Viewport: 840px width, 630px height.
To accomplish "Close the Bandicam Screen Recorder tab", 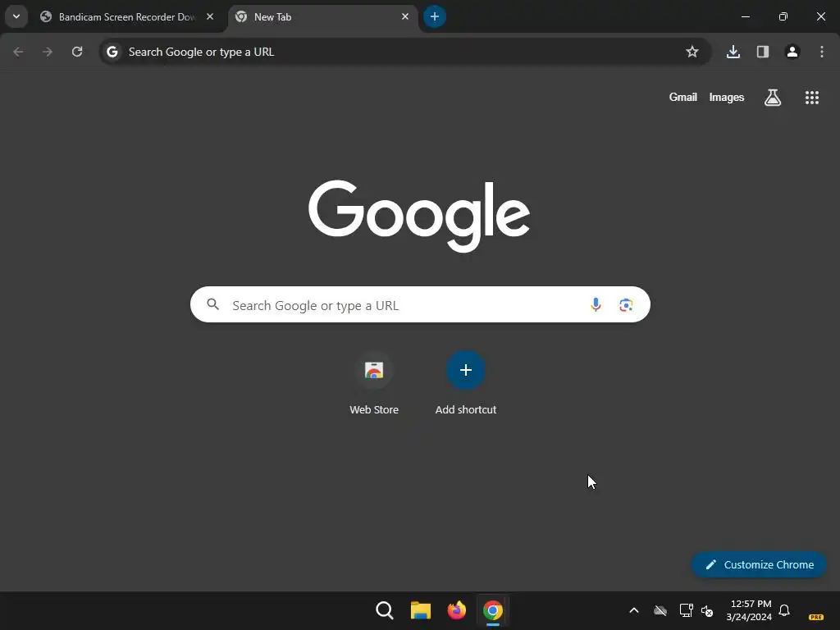I will 210,16.
